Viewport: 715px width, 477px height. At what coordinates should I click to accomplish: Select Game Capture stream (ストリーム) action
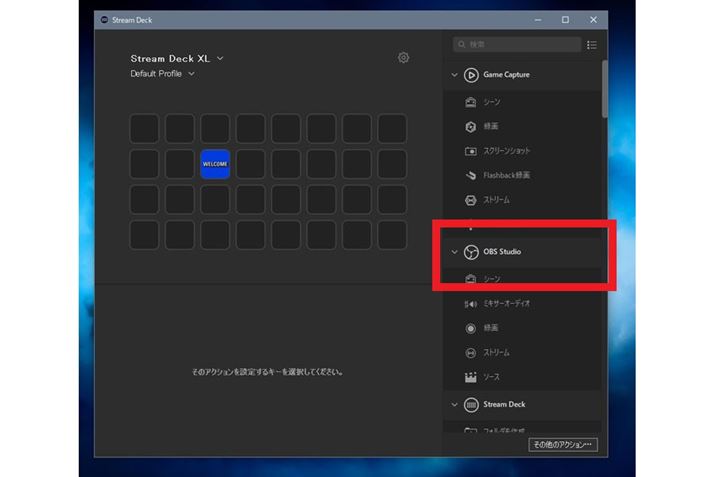[x=496, y=200]
